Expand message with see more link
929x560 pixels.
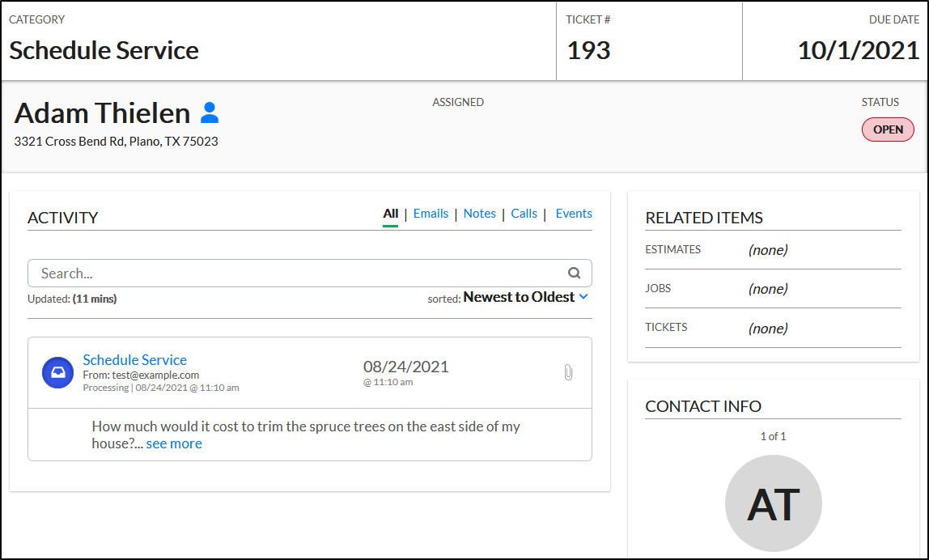tap(174, 443)
